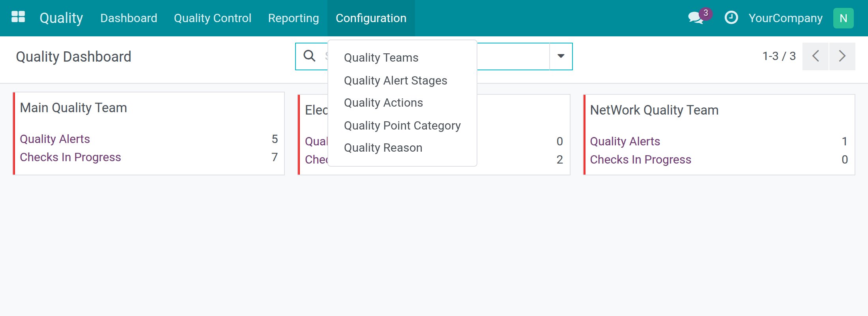This screenshot has height=316, width=868.
Task: Click the NetWork Quality Team card title
Action: 654,110
